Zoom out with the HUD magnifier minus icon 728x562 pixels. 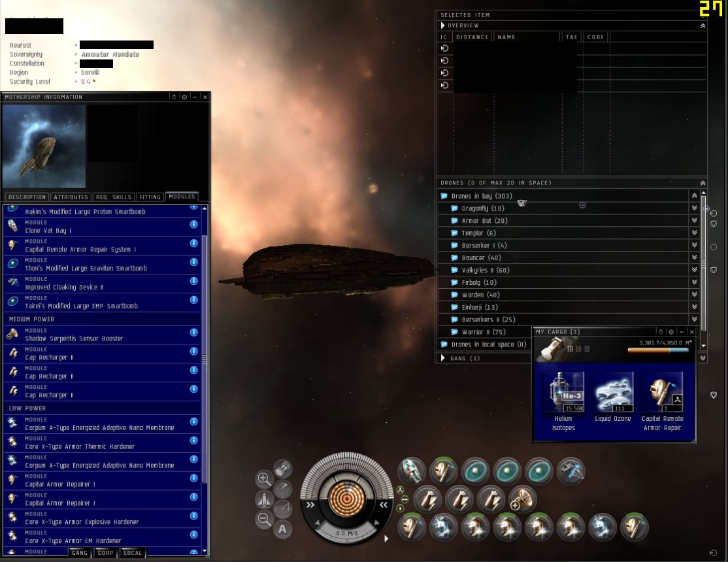point(264,520)
